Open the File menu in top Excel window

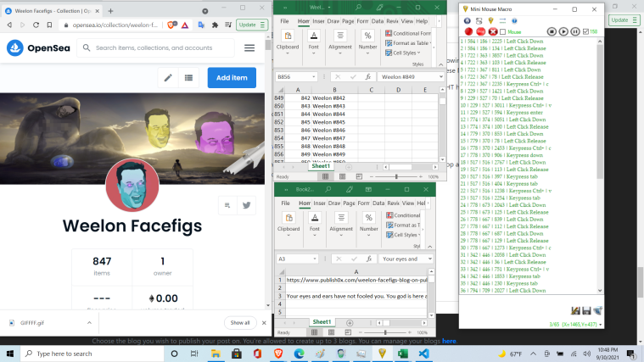tap(284, 21)
